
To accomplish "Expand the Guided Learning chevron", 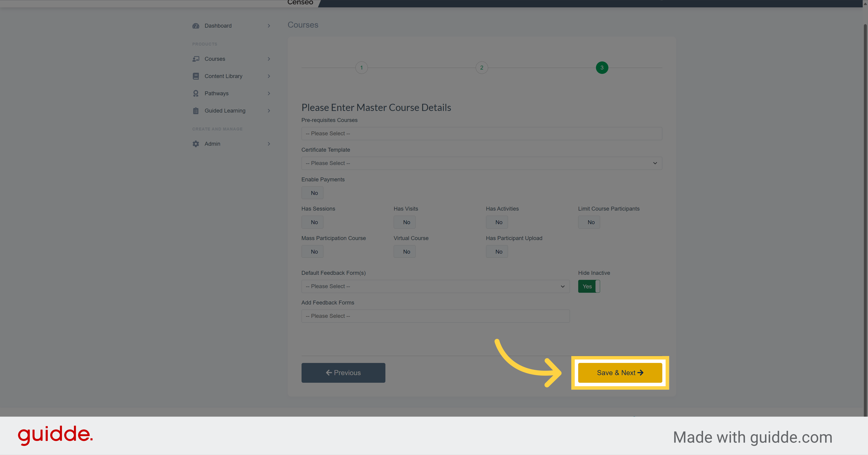I will click(269, 111).
